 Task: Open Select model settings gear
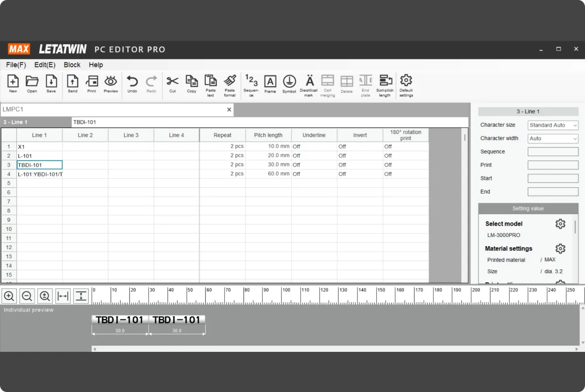coord(561,224)
